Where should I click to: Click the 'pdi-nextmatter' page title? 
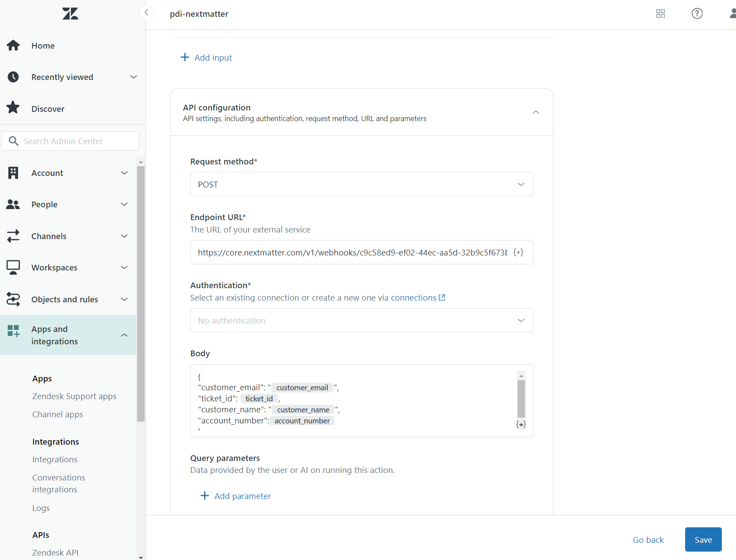199,14
